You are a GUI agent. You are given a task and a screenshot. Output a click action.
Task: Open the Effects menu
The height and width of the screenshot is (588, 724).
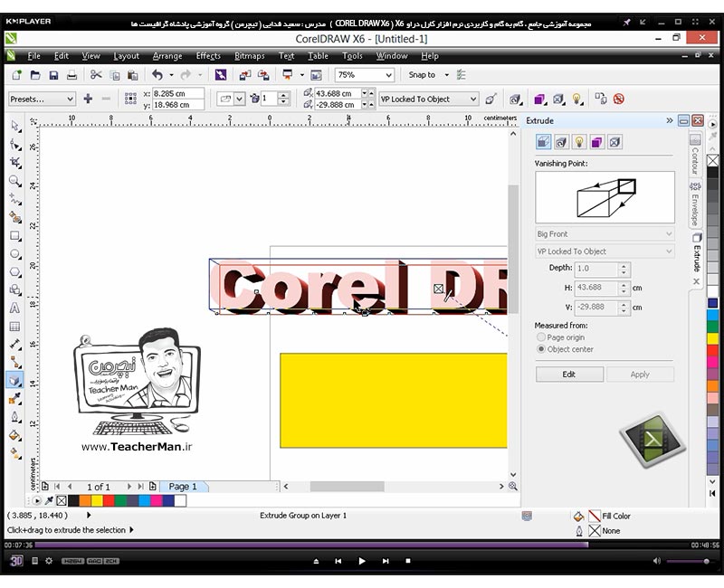(208, 56)
